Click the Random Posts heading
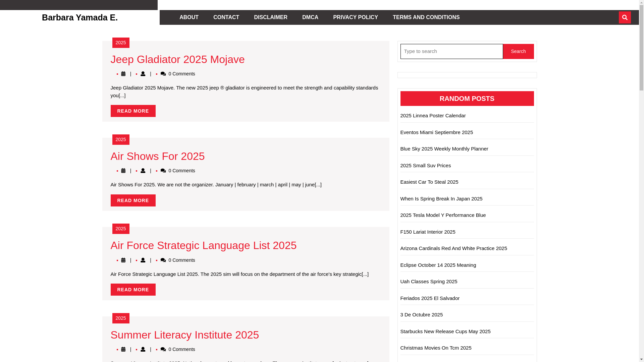 click(467, 99)
